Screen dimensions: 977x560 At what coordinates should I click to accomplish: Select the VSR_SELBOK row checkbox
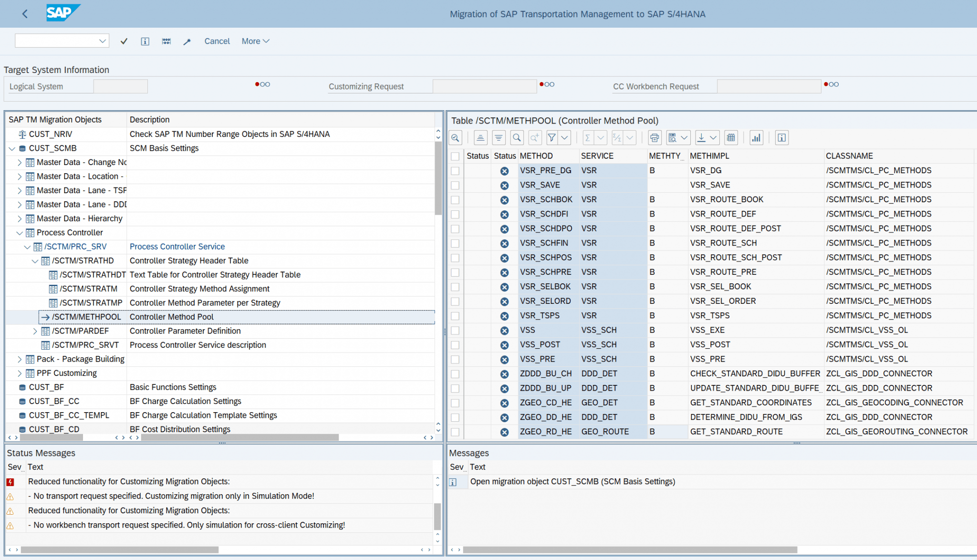[455, 287]
